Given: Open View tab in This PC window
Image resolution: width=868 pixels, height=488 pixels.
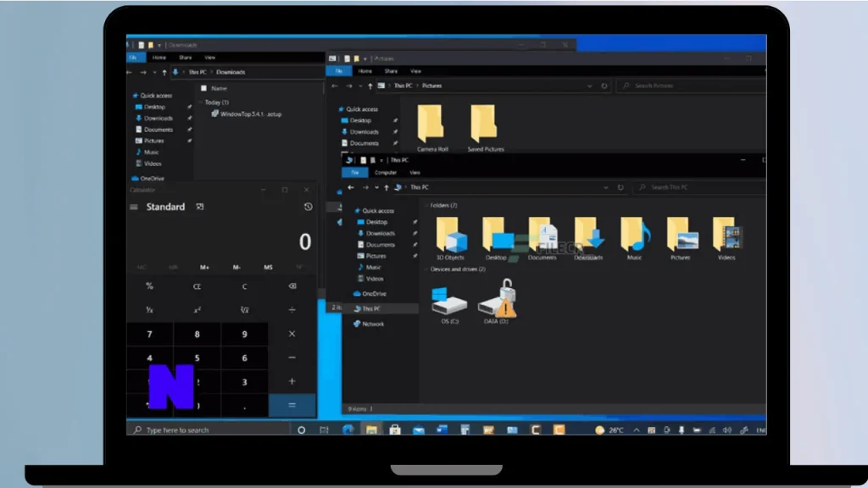Looking at the screenshot, I should click(x=415, y=173).
